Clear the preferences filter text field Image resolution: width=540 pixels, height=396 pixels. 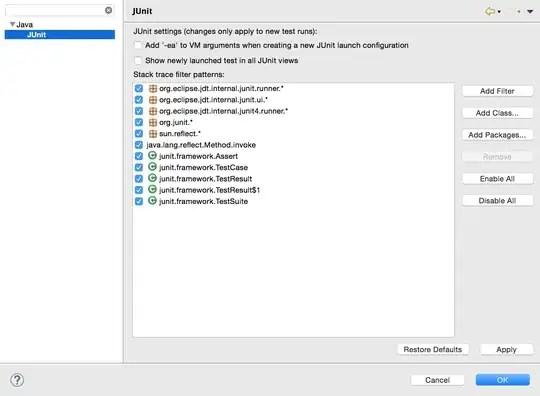(x=108, y=10)
